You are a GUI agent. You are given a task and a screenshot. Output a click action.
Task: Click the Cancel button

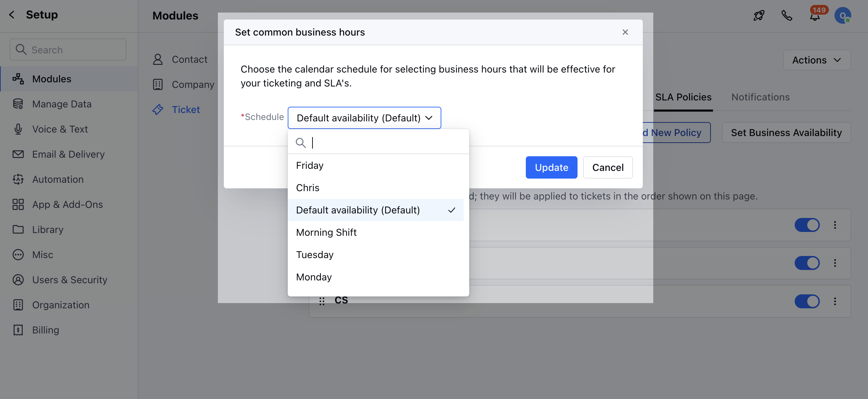pos(608,167)
